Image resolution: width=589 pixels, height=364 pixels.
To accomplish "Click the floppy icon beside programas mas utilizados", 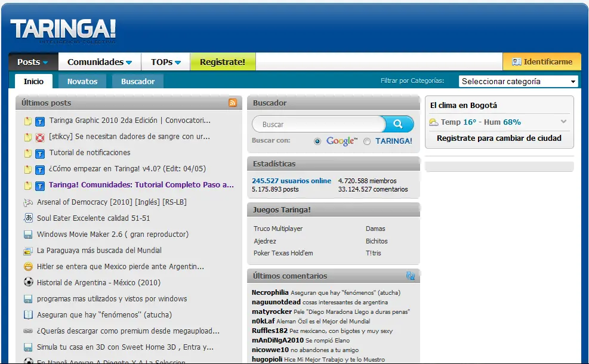I will point(28,299).
